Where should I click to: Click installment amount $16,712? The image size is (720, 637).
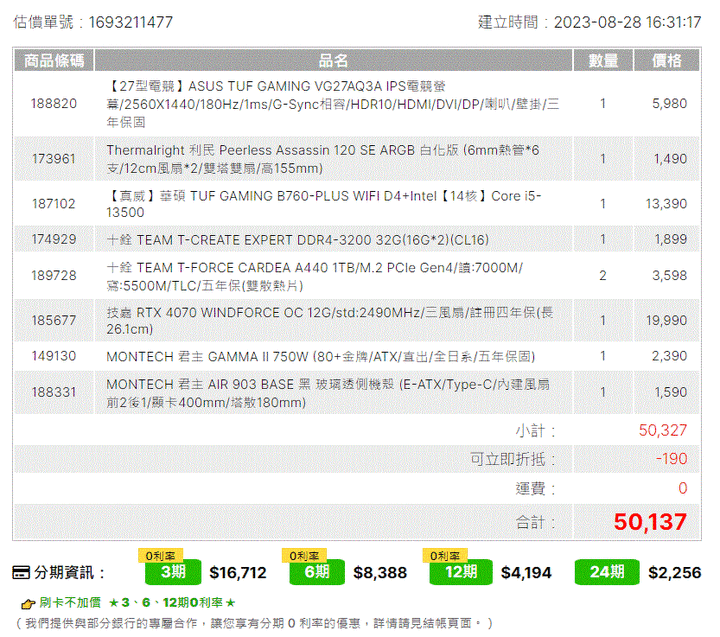tap(238, 573)
